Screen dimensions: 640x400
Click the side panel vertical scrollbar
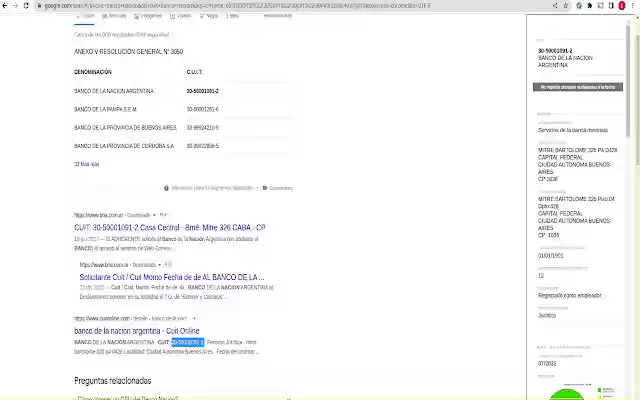[628, 82]
